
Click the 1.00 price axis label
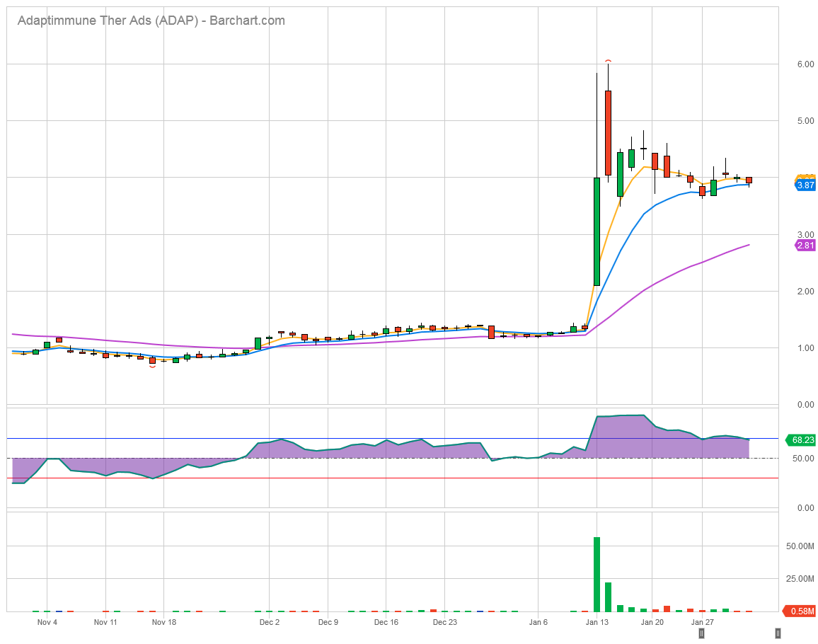tap(805, 348)
